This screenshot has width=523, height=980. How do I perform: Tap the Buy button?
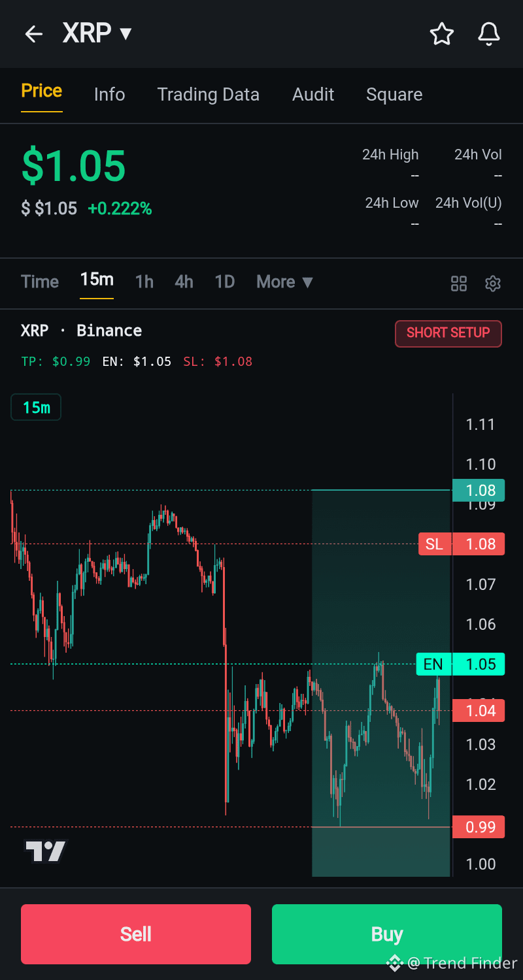point(387,934)
